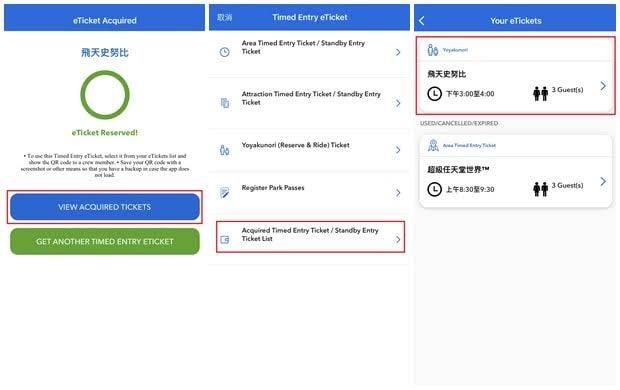Image resolution: width=620 pixels, height=390 pixels.
Task: Tap 下午3:00至4:00 time text
Action: [470, 94]
